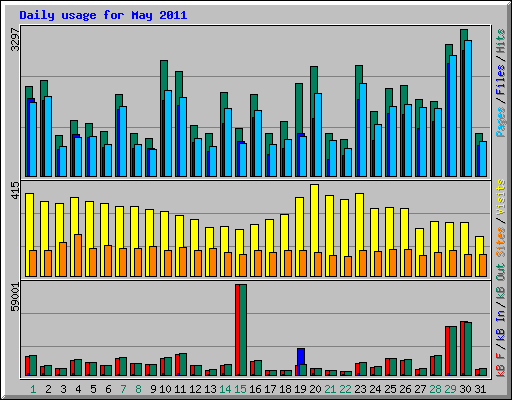This screenshot has width=512, height=400.
Task: Click the green 'Hits' legend label
Action: click(500, 41)
